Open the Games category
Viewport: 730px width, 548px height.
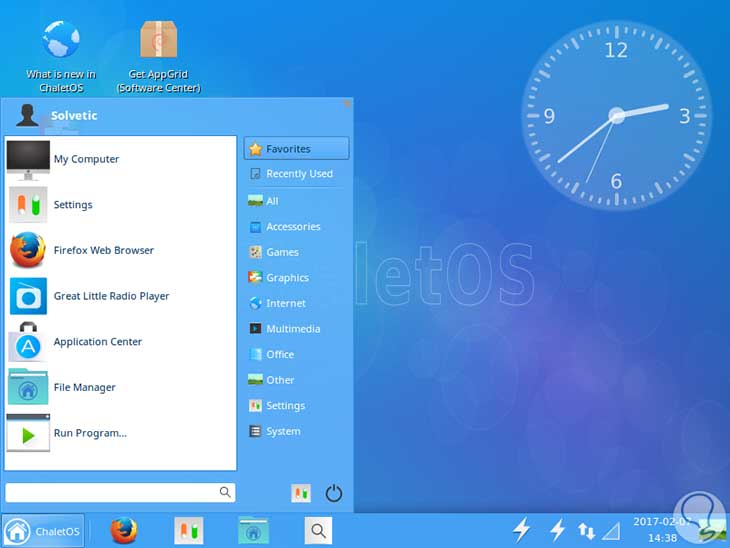pos(297,252)
